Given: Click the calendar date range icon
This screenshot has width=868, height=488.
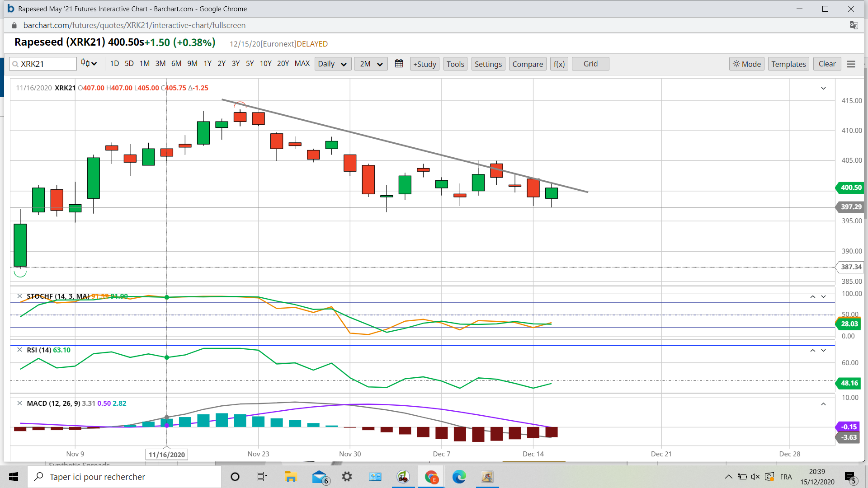Looking at the screenshot, I should pos(399,64).
